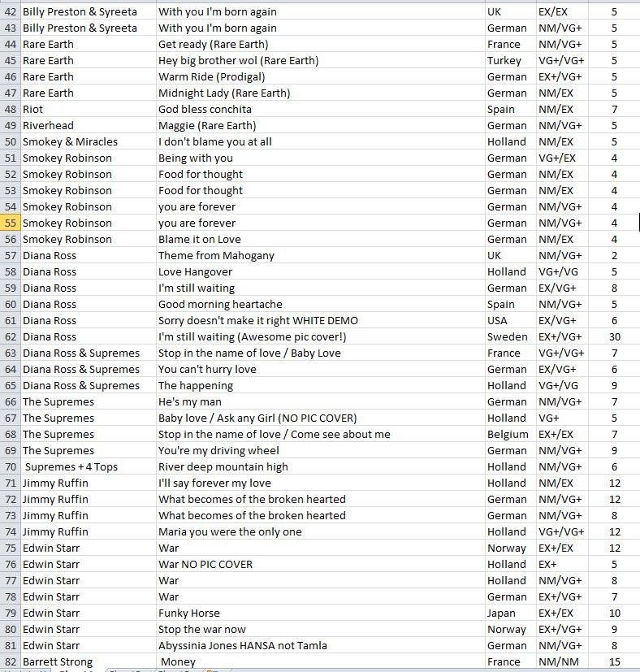Select the 'Funky Horse' title cell

(x=321, y=613)
